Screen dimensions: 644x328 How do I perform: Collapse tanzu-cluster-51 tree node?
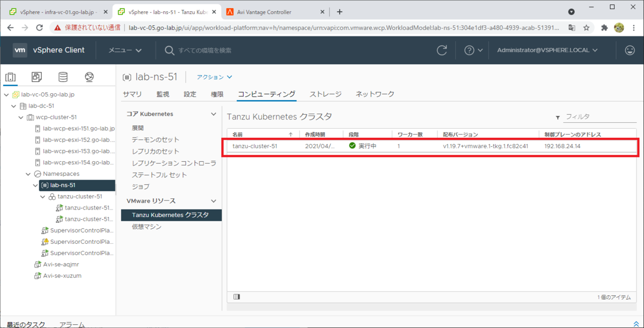pos(43,197)
